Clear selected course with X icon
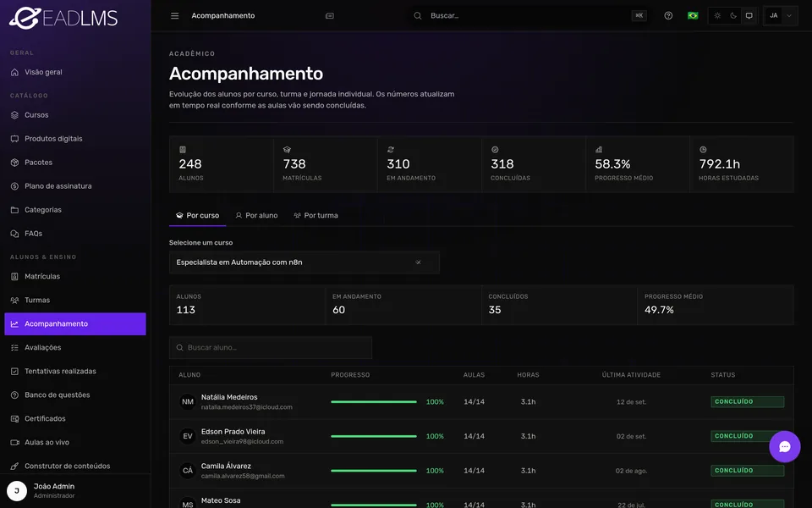 click(x=418, y=262)
